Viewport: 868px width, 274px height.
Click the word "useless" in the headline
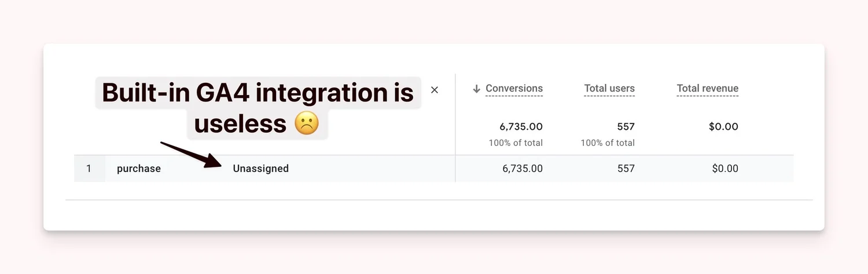[x=240, y=123]
